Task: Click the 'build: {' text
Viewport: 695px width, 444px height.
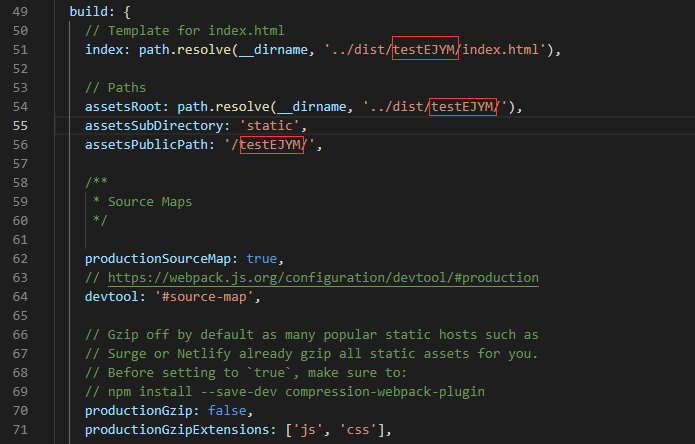Action: (x=100, y=12)
